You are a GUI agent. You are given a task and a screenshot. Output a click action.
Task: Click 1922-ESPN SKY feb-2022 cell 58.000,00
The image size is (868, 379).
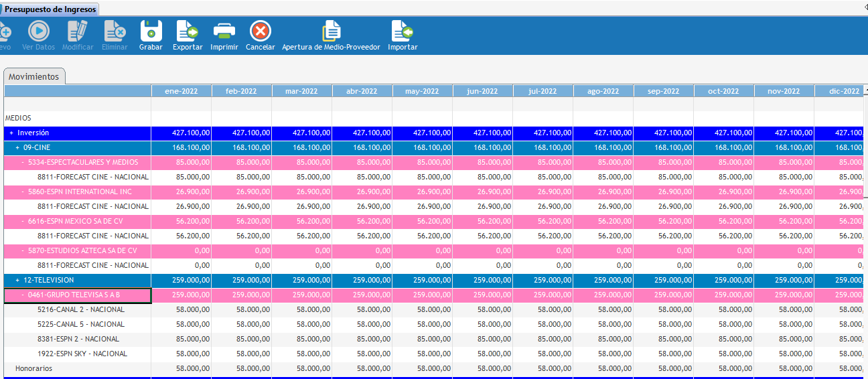point(242,354)
